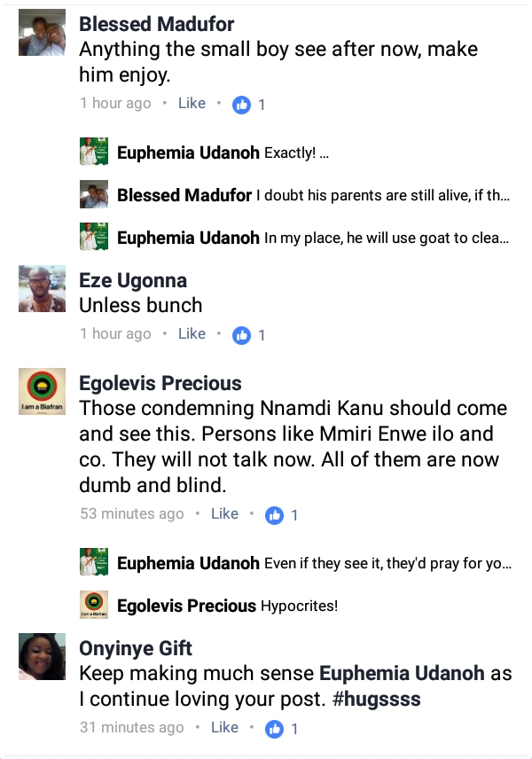Click thumbs-up reaction icon on Blessed Madufor's comment
The image size is (532, 759).
241,105
